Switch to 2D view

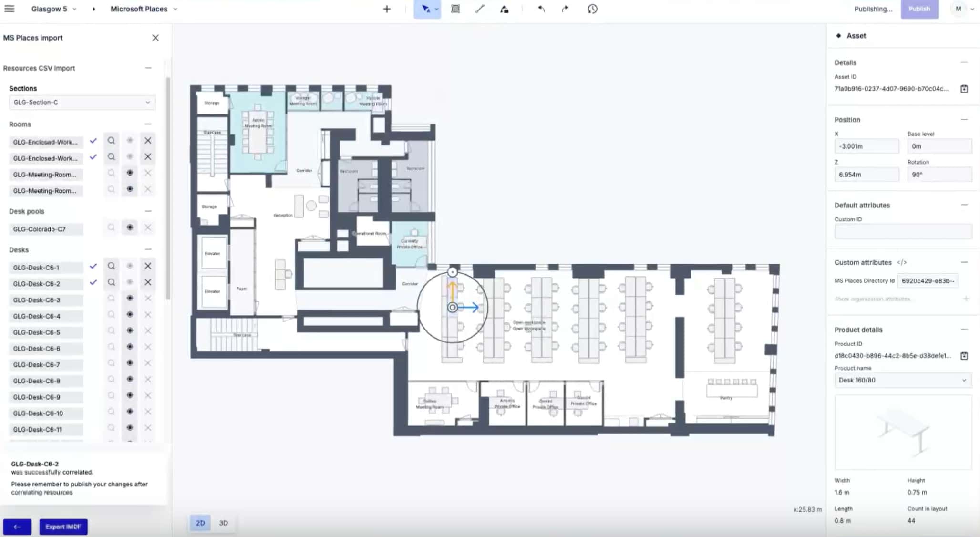(200, 523)
